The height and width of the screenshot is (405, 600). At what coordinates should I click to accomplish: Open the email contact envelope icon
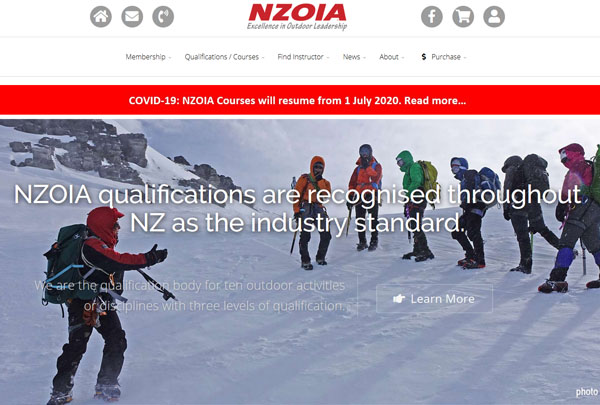(132, 16)
